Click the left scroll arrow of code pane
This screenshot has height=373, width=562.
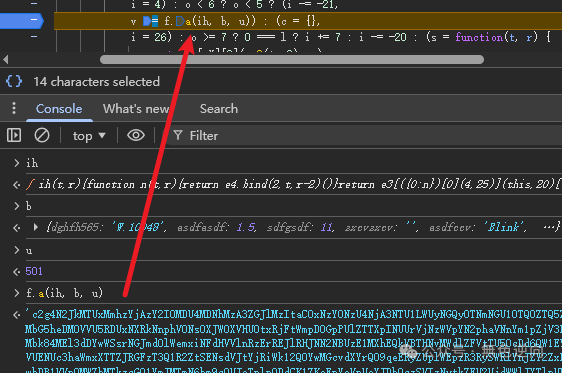tap(5, 59)
